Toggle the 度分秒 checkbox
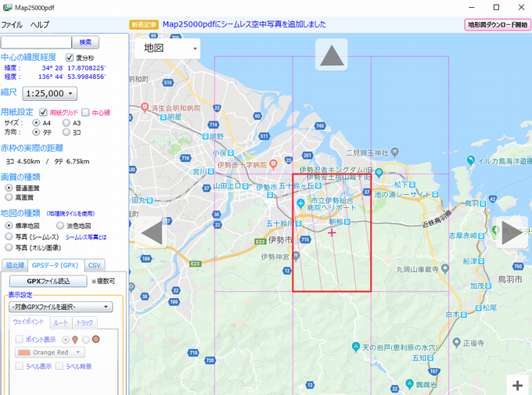 70,57
